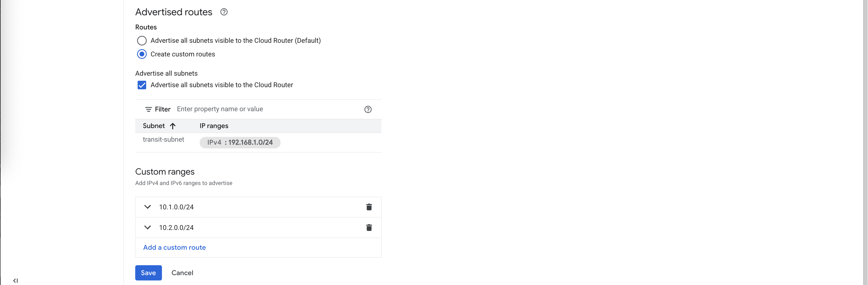The height and width of the screenshot is (285, 868).
Task: Expand the 10.1.0.0/24 custom range
Action: (148, 207)
